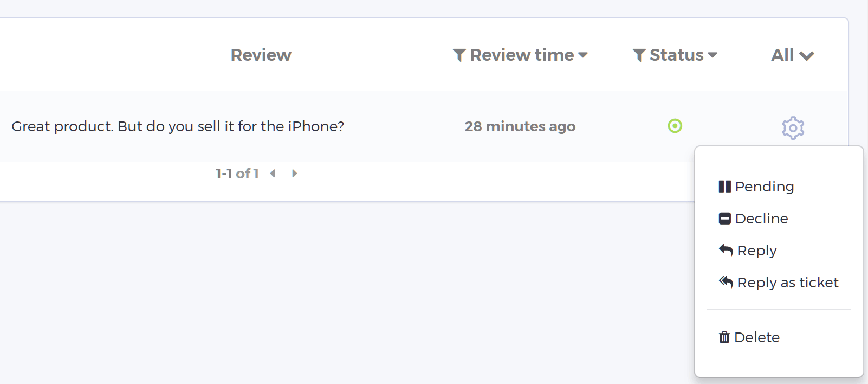
Task: Click the minus icon next to Decline
Action: coord(724,219)
